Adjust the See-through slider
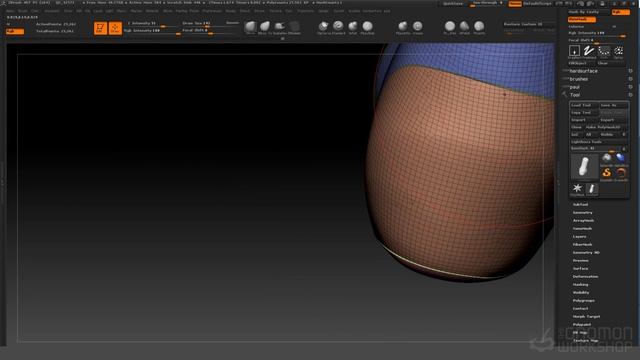Screen dimensions: 640x360 tap(486, 4)
